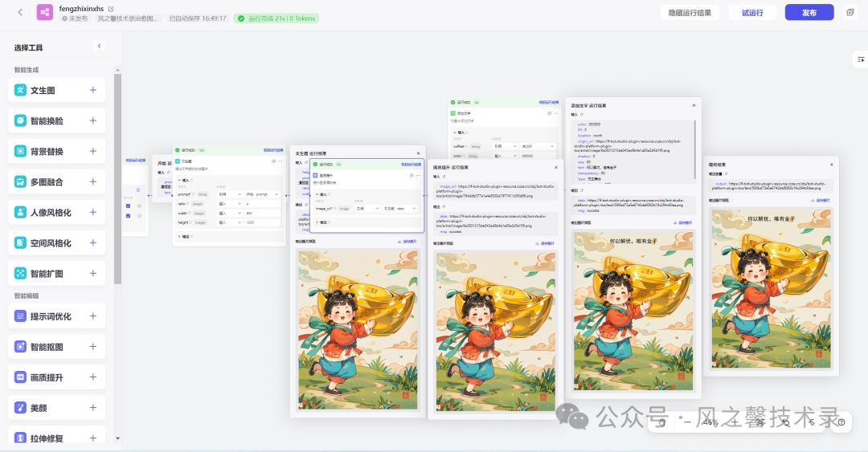
Task: Toggle the first checkbox in the start node
Action: (x=129, y=206)
